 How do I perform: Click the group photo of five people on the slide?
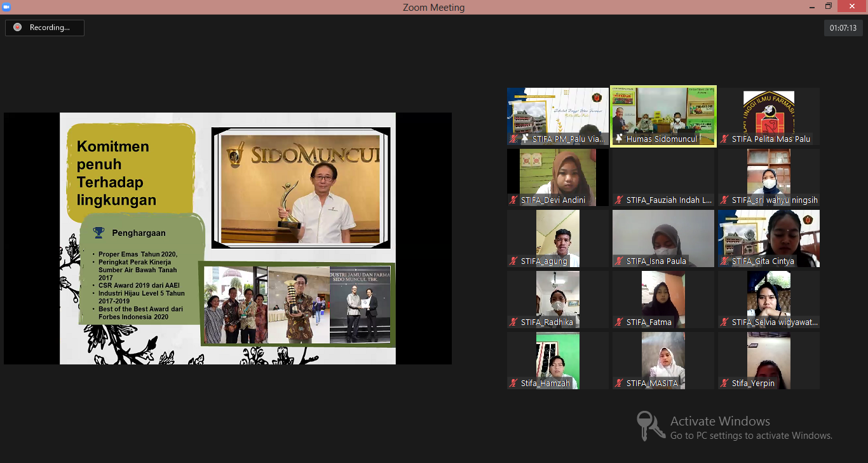click(236, 305)
